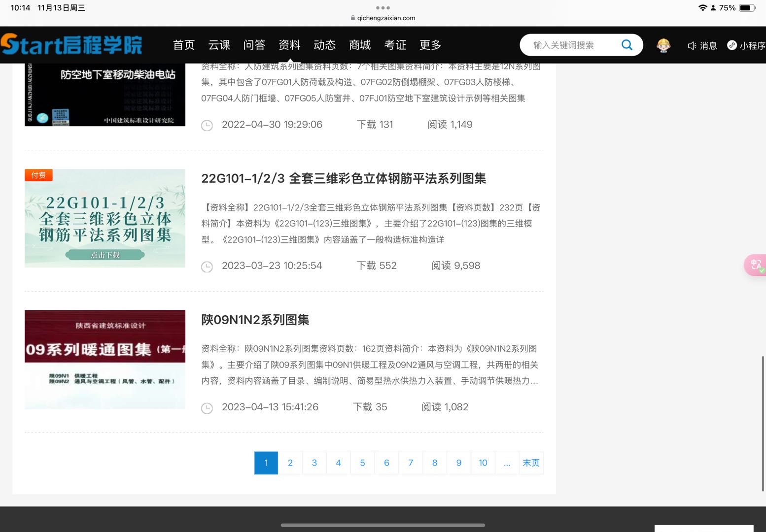Expand the 更多 navigation menu

click(x=430, y=45)
